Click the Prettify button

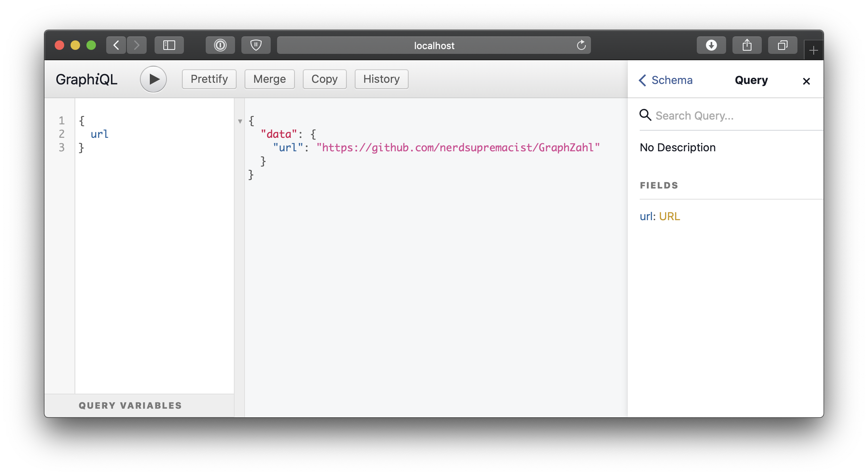tap(209, 79)
